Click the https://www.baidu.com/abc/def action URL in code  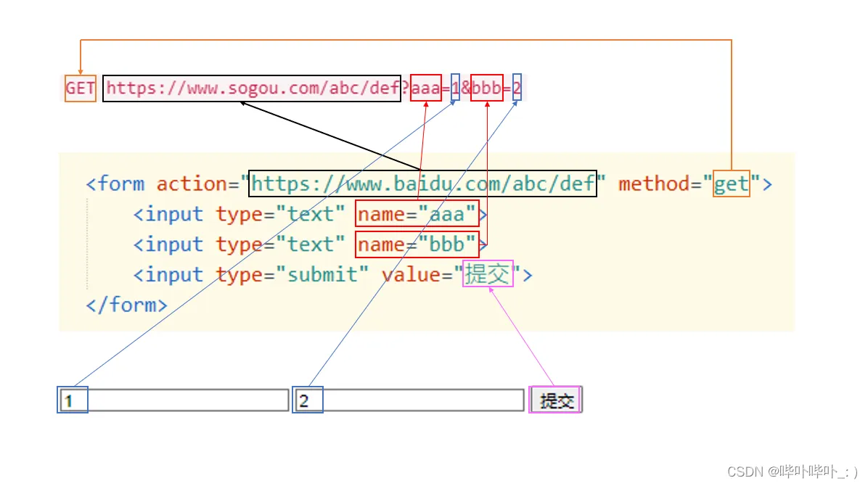(x=422, y=184)
